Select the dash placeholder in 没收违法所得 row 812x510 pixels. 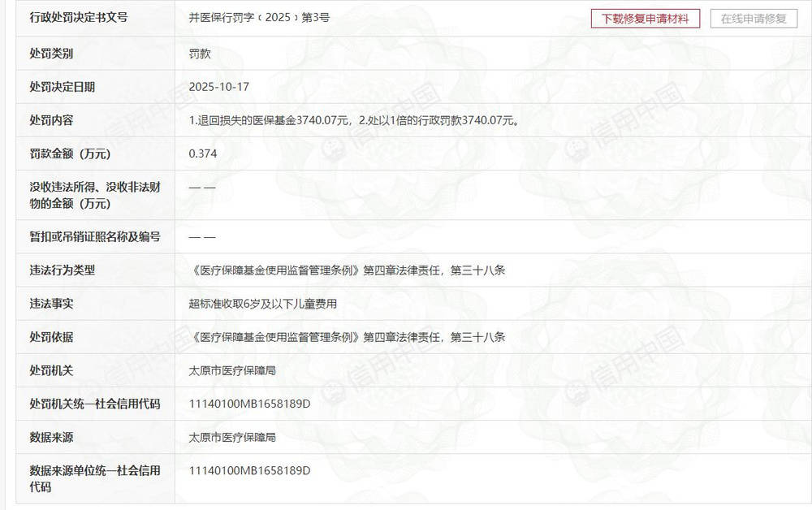(x=200, y=188)
